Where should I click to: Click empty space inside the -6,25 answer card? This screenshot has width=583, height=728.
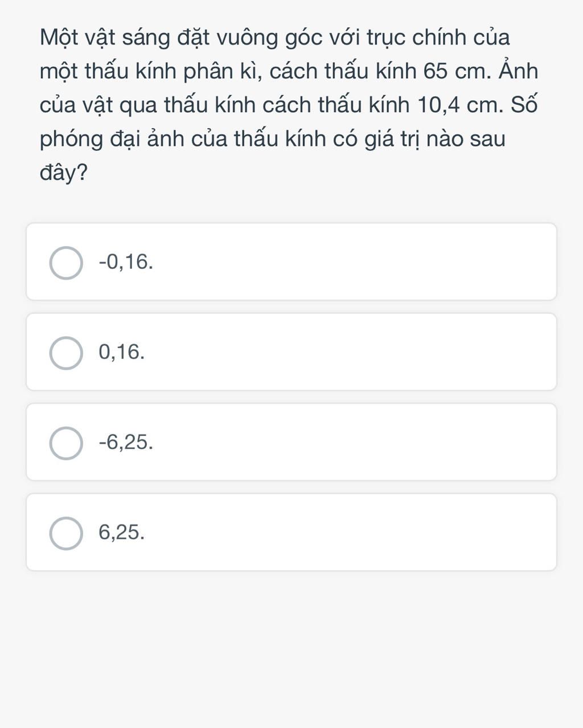click(x=353, y=442)
